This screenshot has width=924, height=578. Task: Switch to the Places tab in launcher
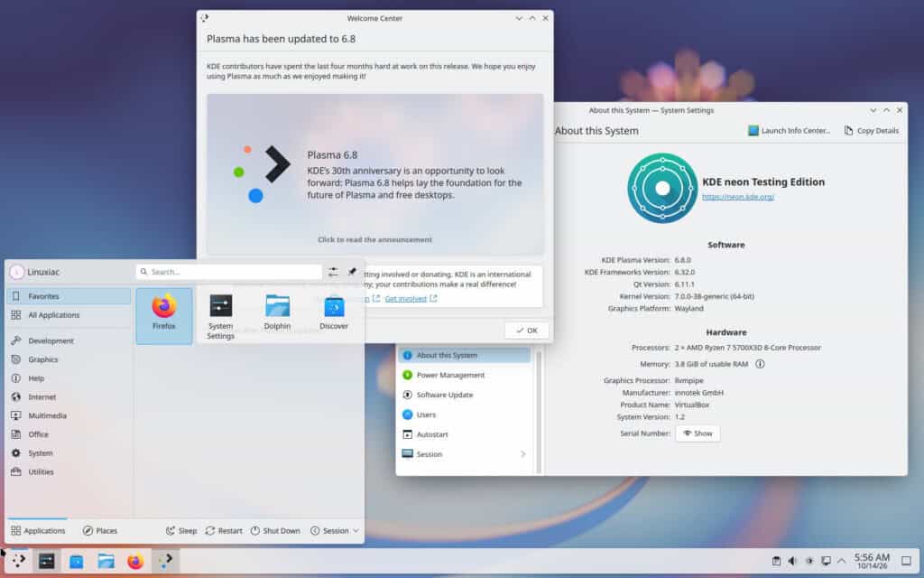[x=100, y=531]
